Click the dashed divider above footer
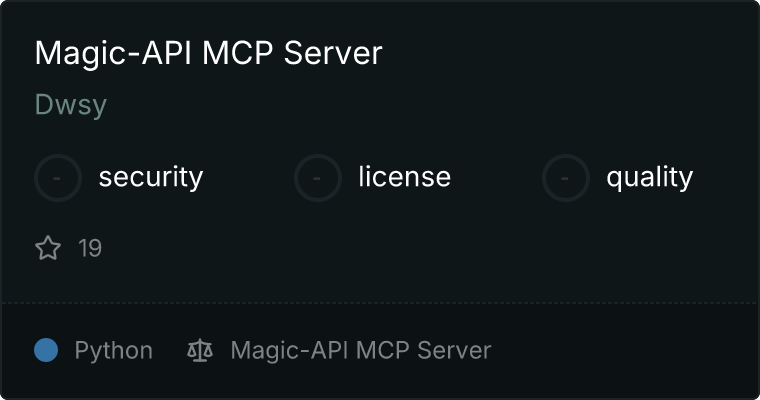 pos(380,303)
